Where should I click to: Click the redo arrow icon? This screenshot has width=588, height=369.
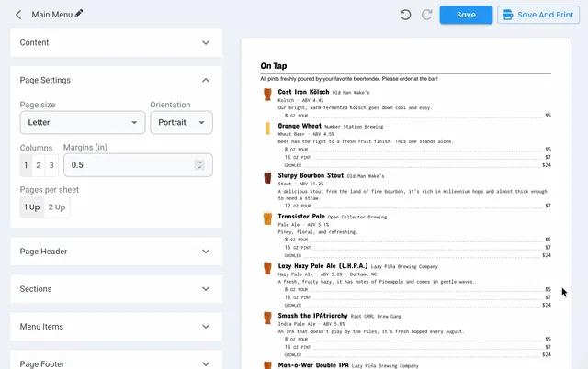tap(426, 15)
